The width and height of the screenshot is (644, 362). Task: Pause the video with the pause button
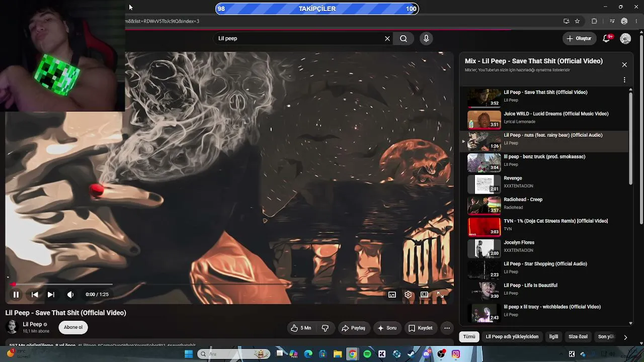[x=16, y=295]
